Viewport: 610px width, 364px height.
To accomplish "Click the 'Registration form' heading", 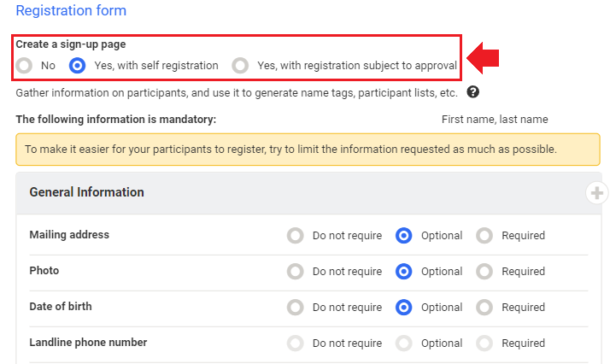I will [71, 11].
